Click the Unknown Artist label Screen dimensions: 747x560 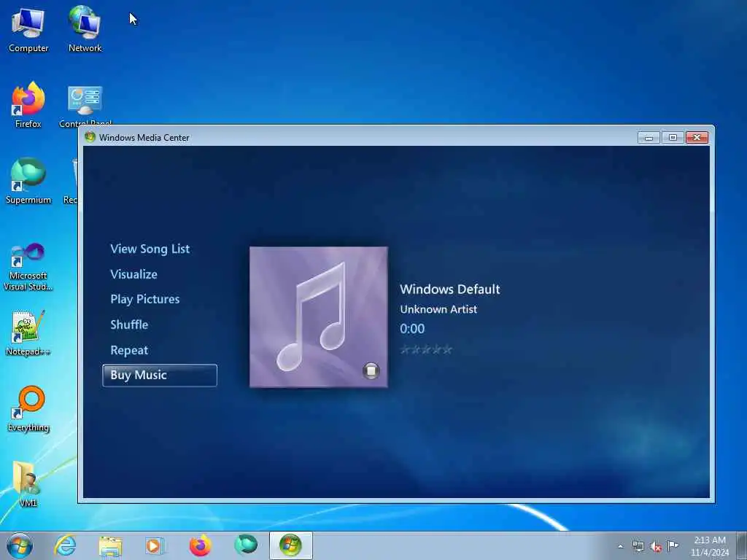[438, 309]
